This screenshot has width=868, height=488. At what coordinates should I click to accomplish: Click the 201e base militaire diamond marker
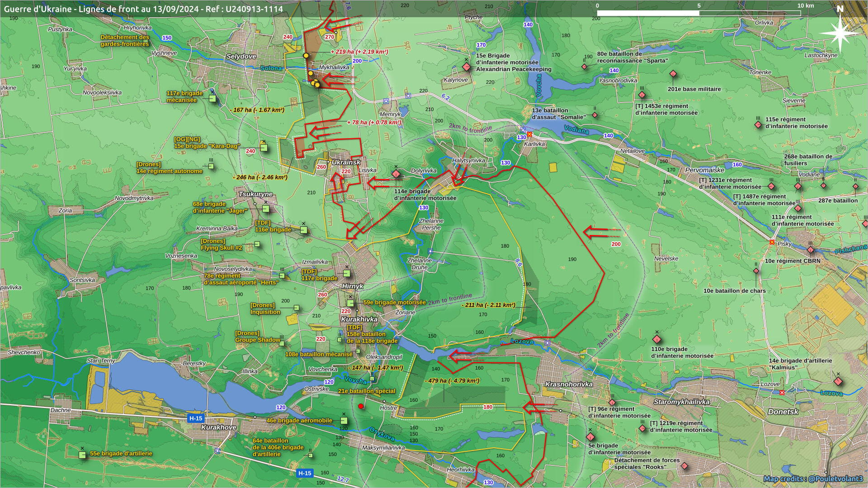click(673, 74)
